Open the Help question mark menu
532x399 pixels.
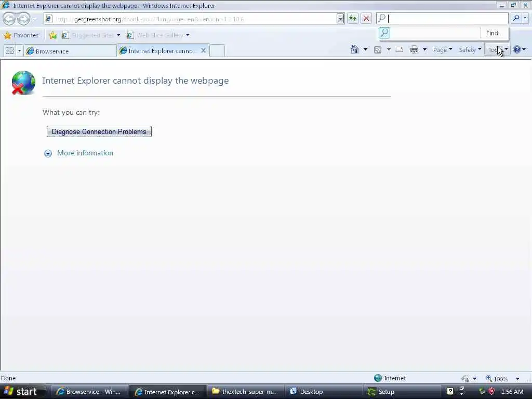click(520, 50)
